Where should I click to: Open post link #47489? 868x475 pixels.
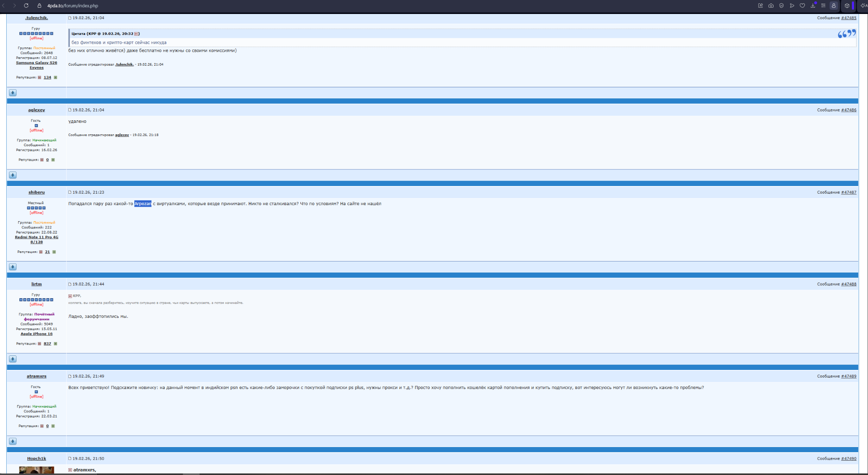coord(849,376)
